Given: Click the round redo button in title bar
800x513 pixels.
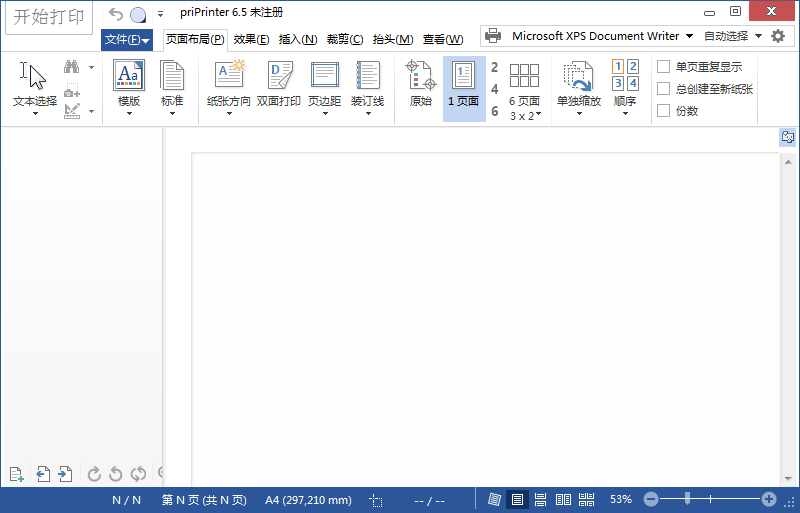Looking at the screenshot, I should tap(138, 15).
